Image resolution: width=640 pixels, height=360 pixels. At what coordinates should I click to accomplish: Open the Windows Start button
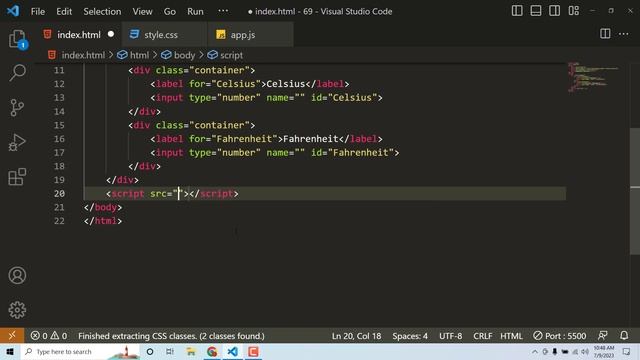tap(9, 351)
